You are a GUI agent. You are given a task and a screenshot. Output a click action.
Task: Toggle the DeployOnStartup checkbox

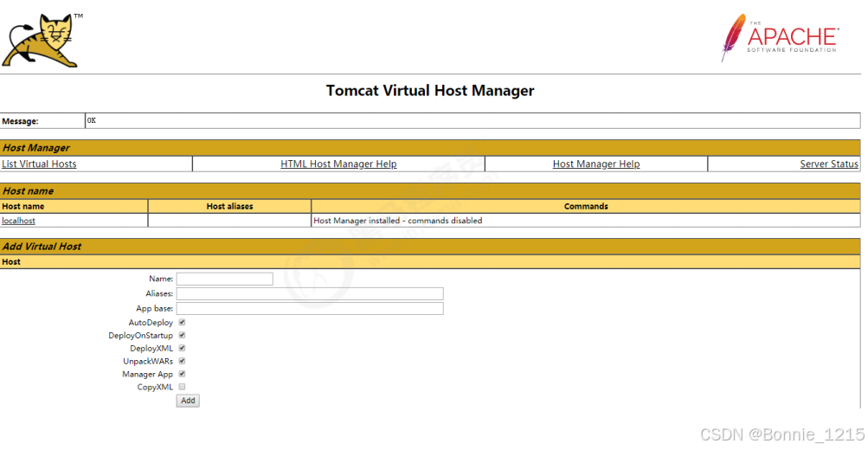(x=182, y=336)
